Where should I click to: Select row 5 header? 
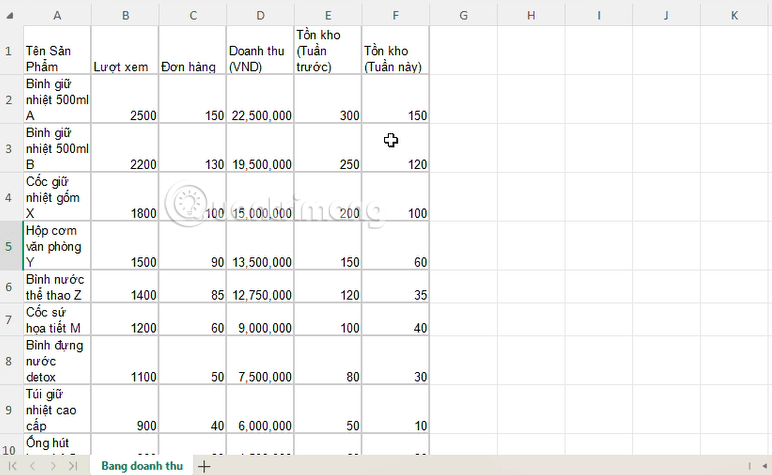click(9, 246)
